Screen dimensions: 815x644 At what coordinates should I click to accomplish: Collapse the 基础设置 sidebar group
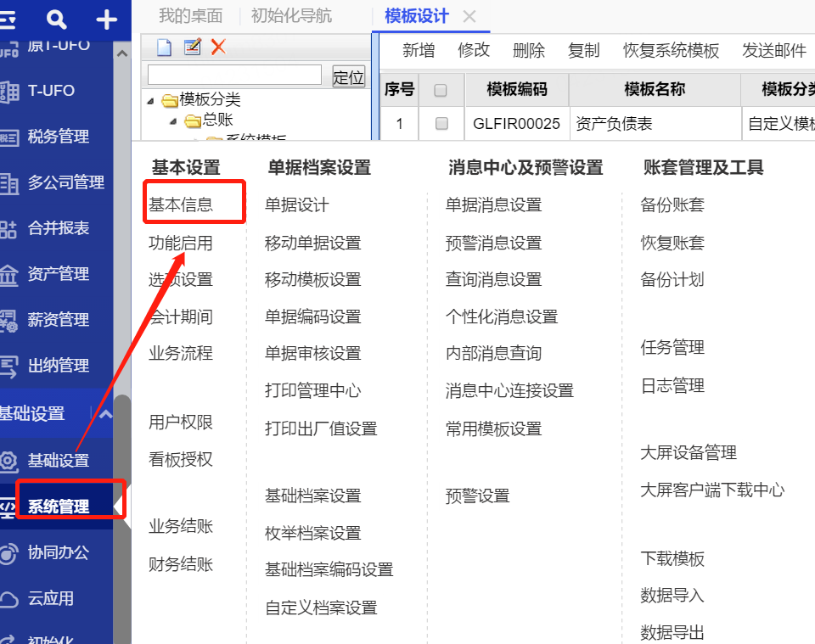click(x=105, y=414)
